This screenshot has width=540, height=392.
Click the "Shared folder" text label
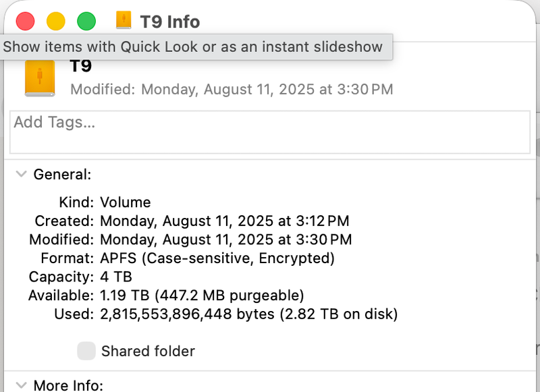tap(148, 351)
